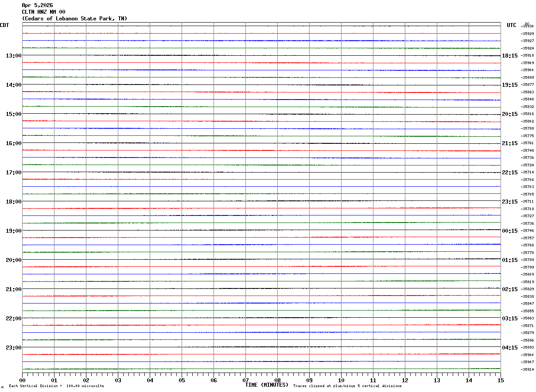
Task: Click the 13:00 CDT time label
Action: pyautogui.click(x=13, y=56)
